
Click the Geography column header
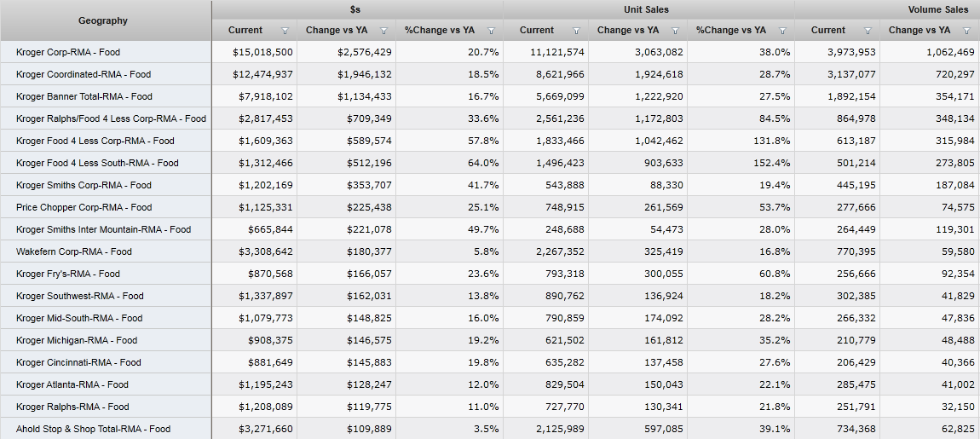tap(103, 20)
